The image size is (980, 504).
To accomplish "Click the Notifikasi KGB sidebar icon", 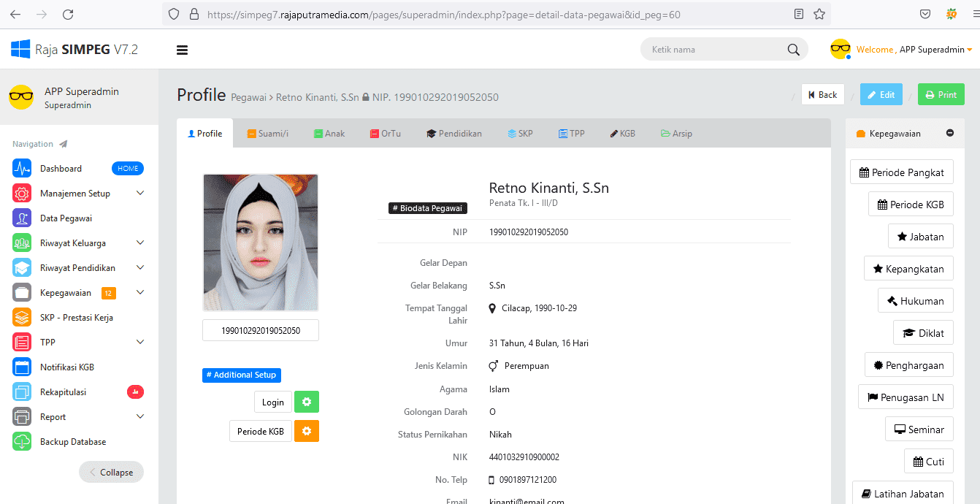I will (x=21, y=366).
